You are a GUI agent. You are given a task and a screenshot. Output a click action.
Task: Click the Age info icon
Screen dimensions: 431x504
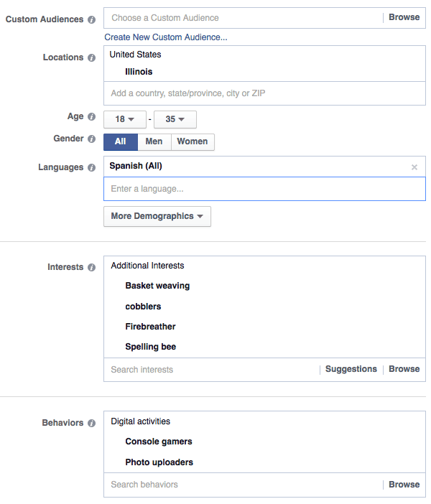click(x=92, y=116)
